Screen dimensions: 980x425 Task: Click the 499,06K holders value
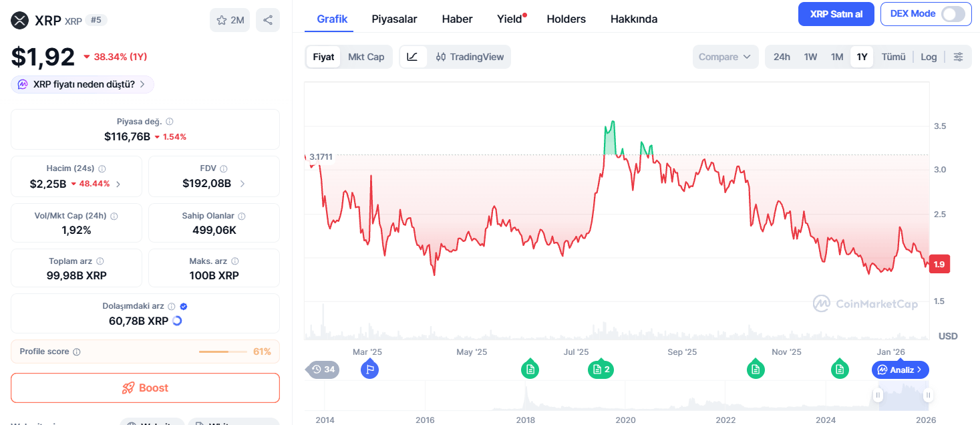214,231
